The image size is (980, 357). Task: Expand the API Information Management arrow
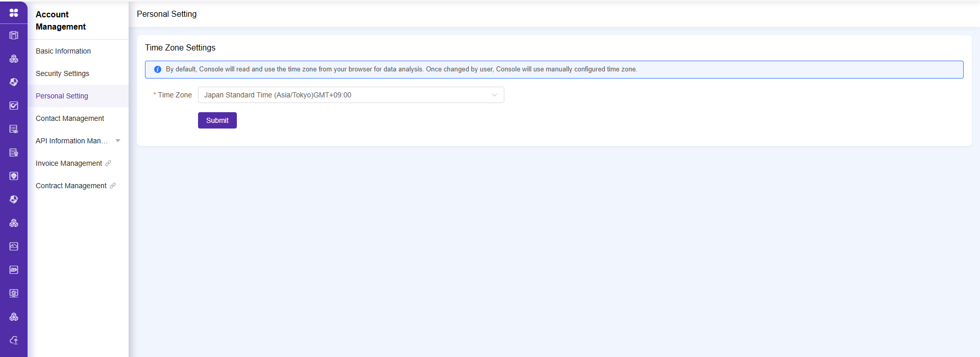[x=118, y=141]
